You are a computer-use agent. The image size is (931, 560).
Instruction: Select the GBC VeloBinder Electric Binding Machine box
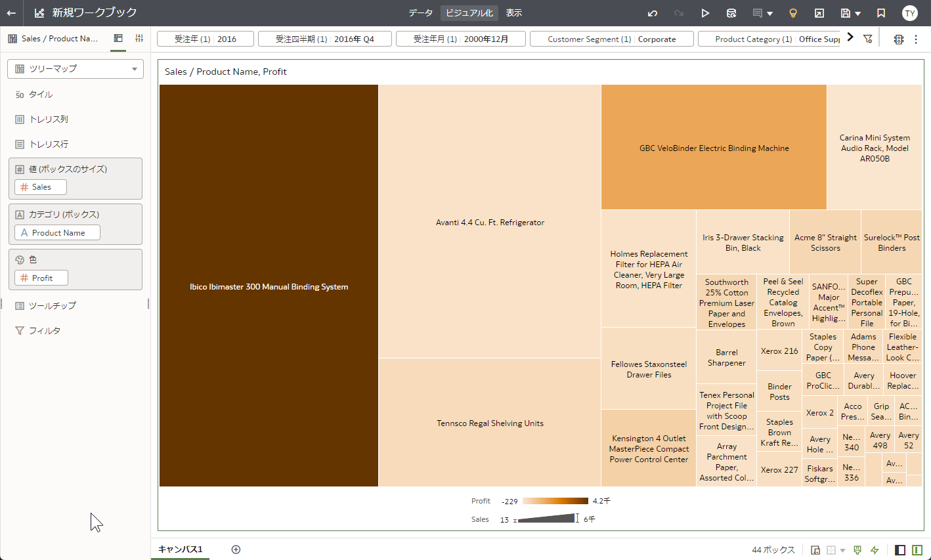pos(714,147)
